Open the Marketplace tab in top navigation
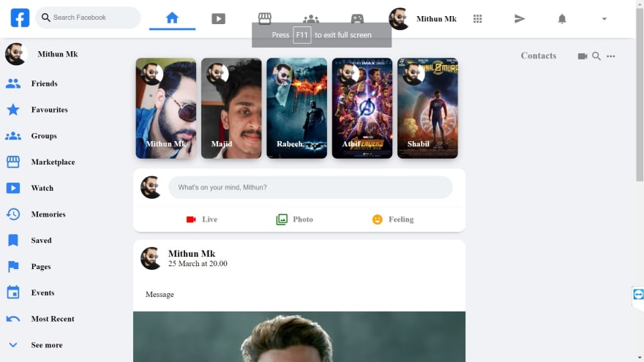The height and width of the screenshot is (362, 644). [x=264, y=18]
